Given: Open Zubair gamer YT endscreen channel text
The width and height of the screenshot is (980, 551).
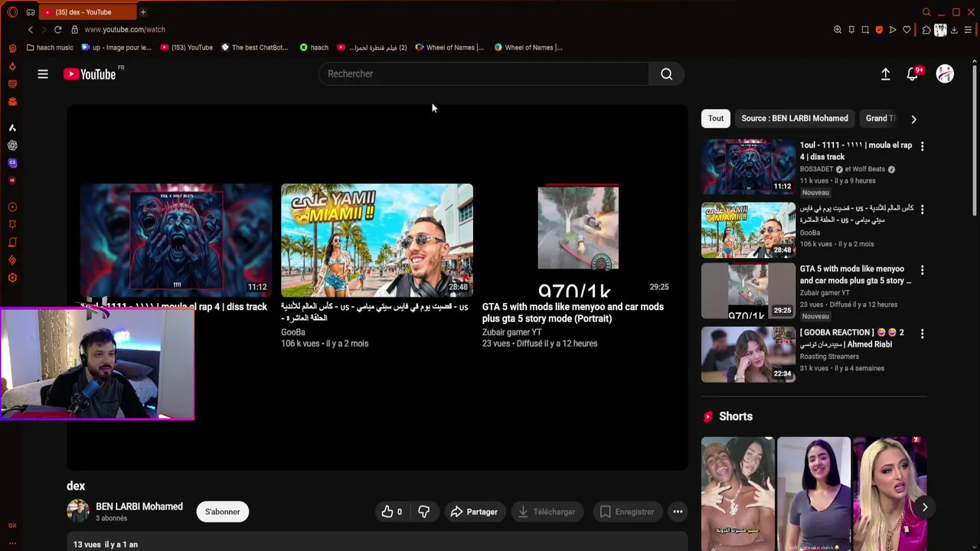Looking at the screenshot, I should [511, 332].
